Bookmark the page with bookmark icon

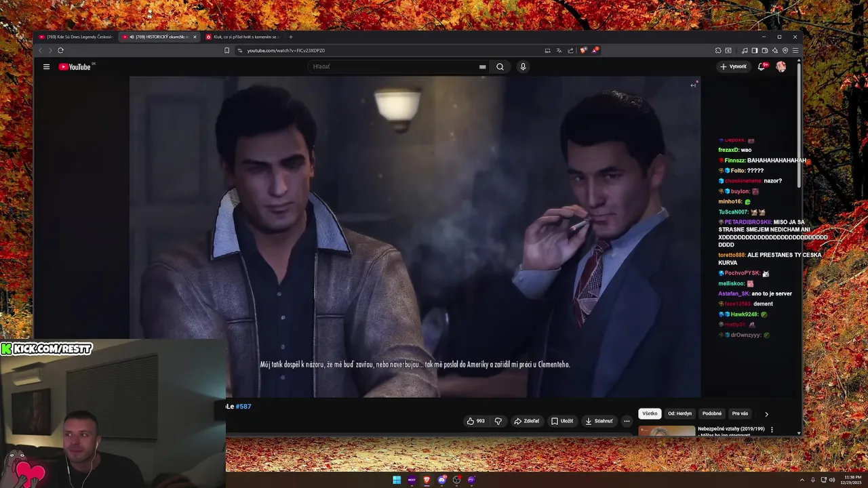(x=226, y=50)
